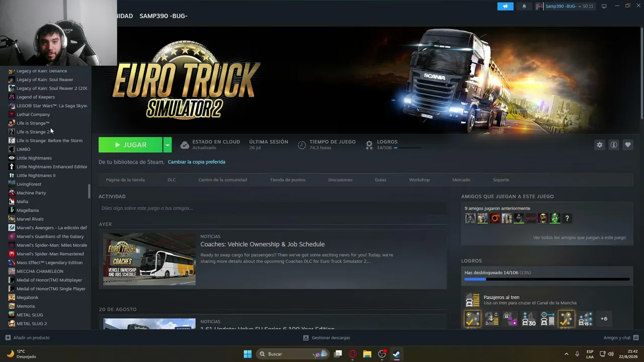
Task: Click the play time clock icon
Action: click(x=301, y=145)
